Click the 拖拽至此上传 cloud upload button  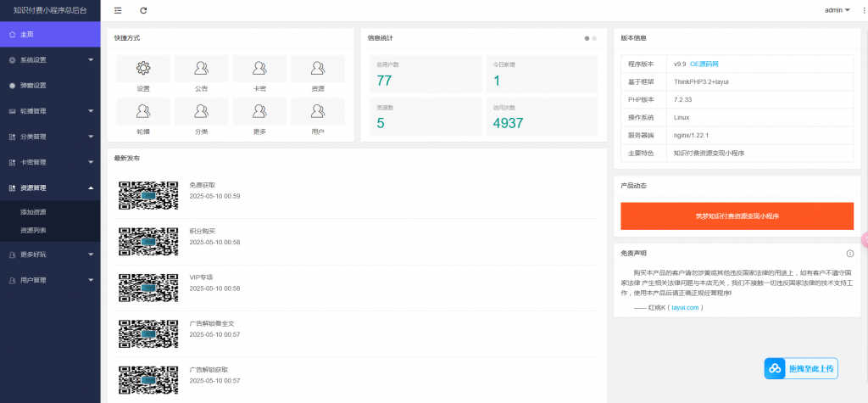pyautogui.click(x=801, y=368)
